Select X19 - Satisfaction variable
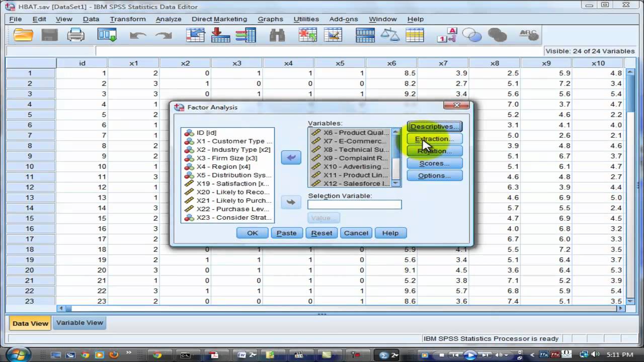The image size is (644, 362). tap(227, 184)
